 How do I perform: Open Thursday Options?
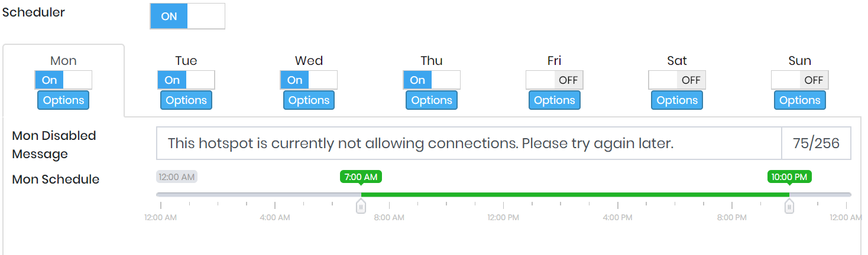click(x=431, y=100)
